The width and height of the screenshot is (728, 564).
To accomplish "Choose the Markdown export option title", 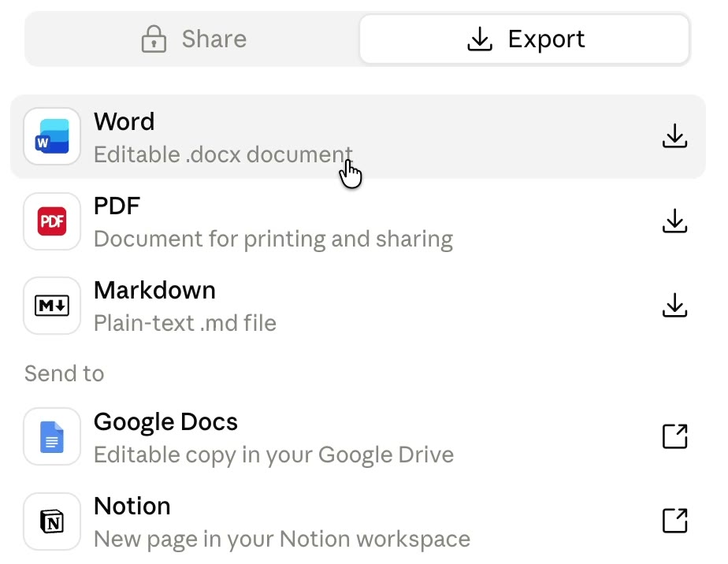I will pyautogui.click(x=154, y=290).
